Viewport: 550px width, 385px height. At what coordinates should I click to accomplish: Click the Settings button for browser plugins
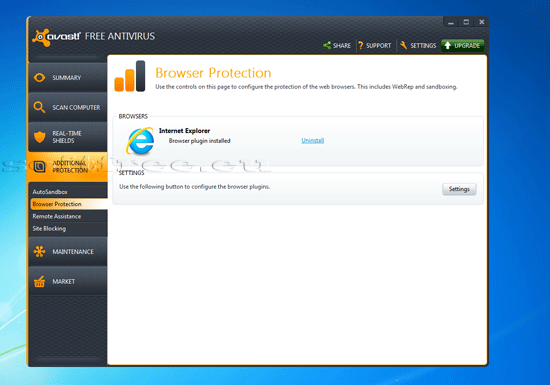(x=459, y=189)
